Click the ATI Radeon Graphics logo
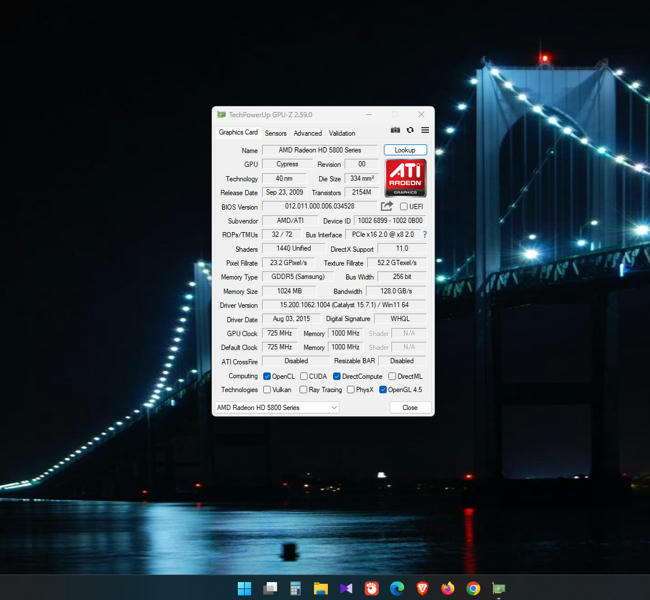The height and width of the screenshot is (600, 650). [x=405, y=178]
